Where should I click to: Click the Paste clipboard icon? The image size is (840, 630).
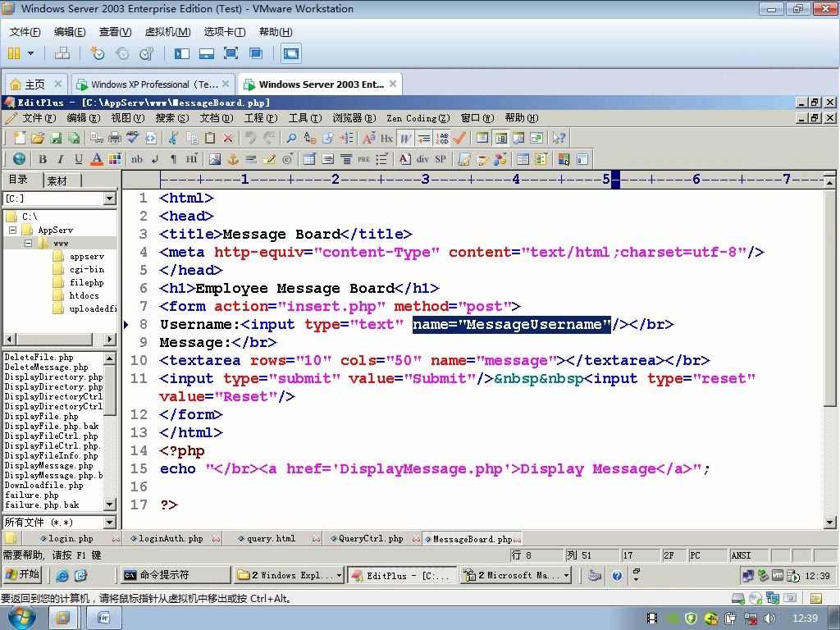coord(210,138)
